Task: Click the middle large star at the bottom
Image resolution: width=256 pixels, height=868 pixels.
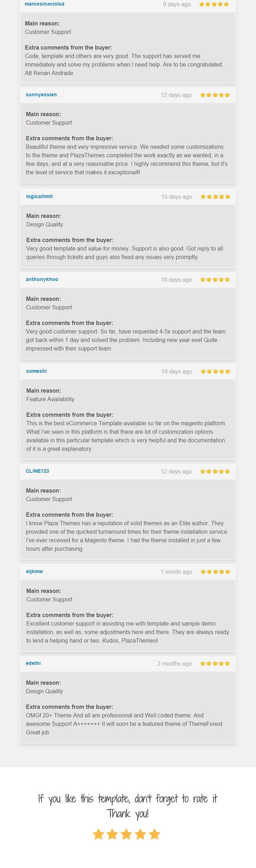Action: [126, 834]
